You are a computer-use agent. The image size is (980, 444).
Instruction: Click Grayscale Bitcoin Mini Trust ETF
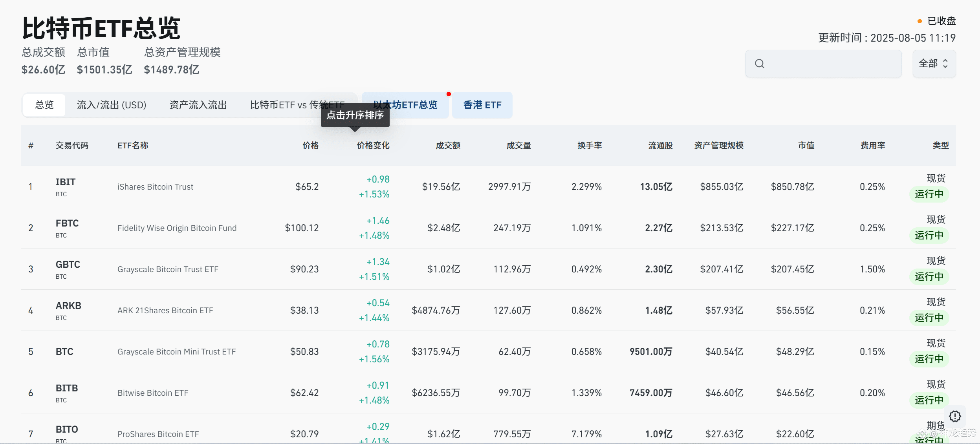[x=176, y=352]
